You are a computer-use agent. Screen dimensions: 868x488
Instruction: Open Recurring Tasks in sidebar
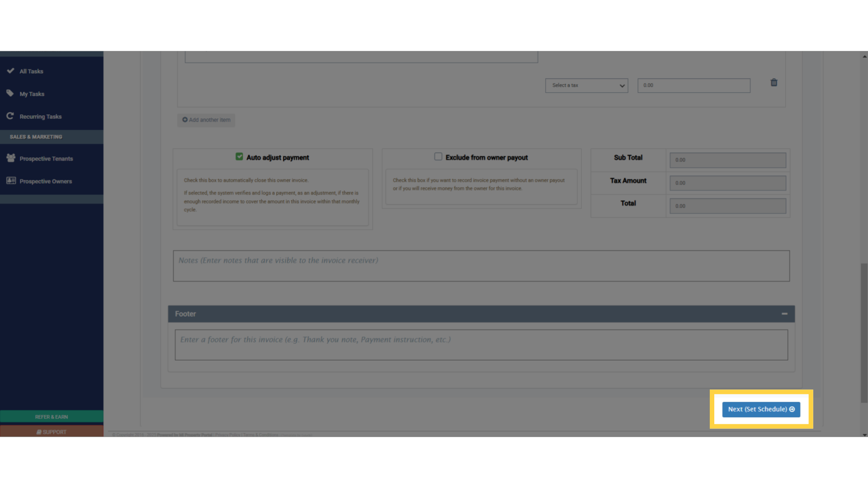click(40, 117)
